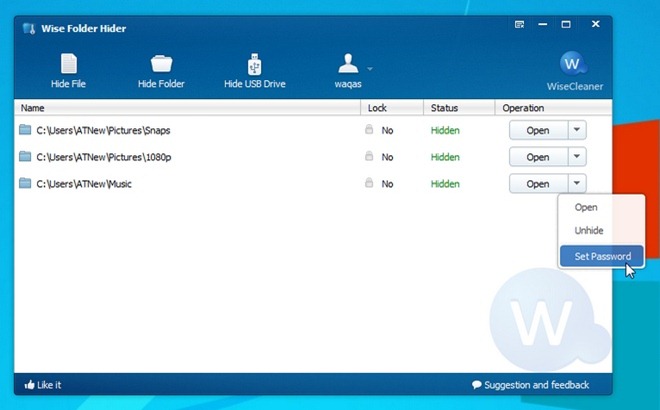Click the Wise Folder Hider title icon

(29, 29)
